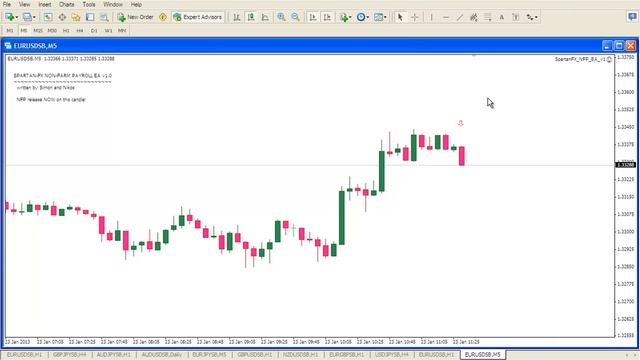Open the View menu
Viewport: 640px width, 360px height.
(x=24, y=4)
